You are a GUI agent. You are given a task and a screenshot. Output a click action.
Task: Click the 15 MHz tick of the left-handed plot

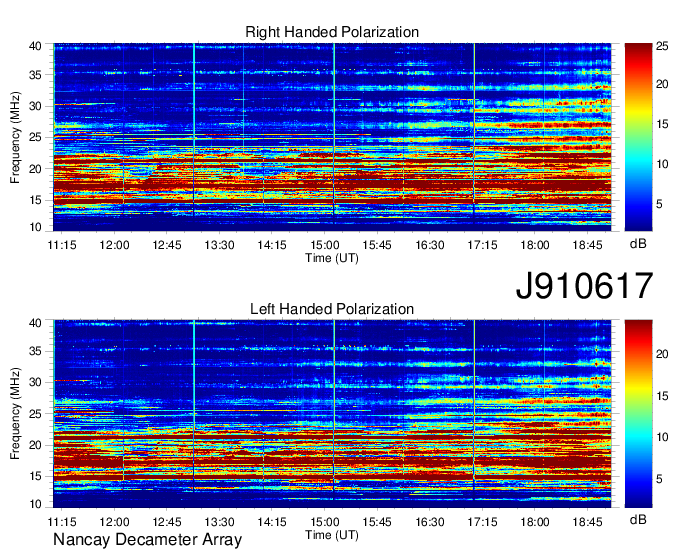tap(35, 477)
